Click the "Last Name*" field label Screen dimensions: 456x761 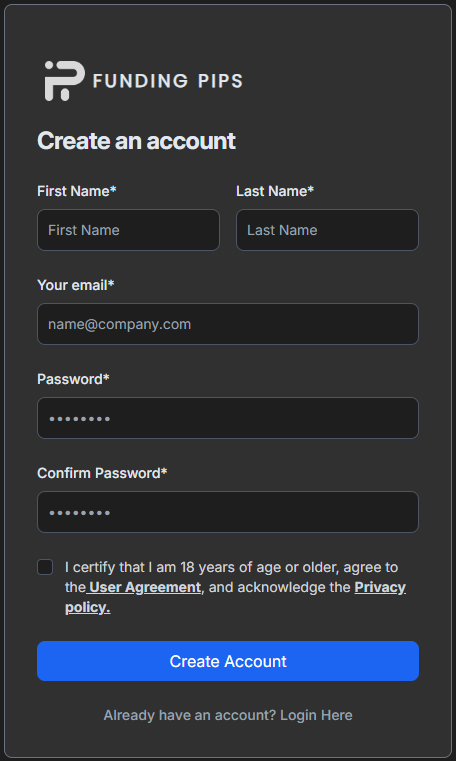(275, 191)
